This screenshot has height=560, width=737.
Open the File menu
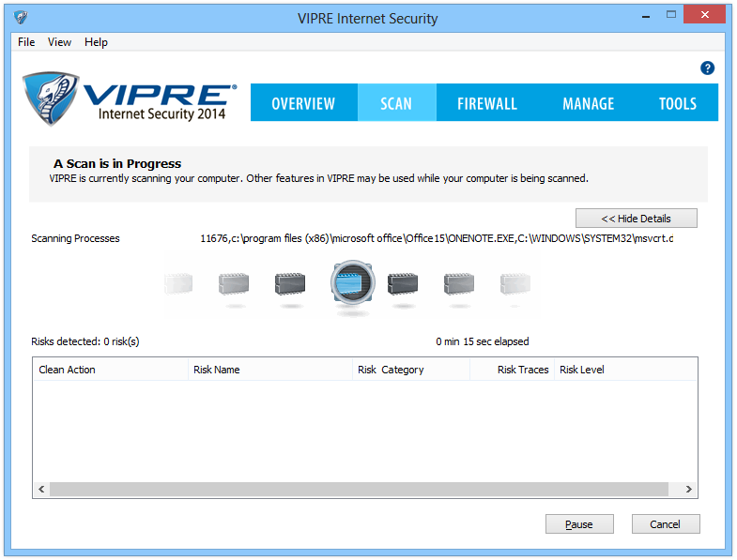click(26, 42)
